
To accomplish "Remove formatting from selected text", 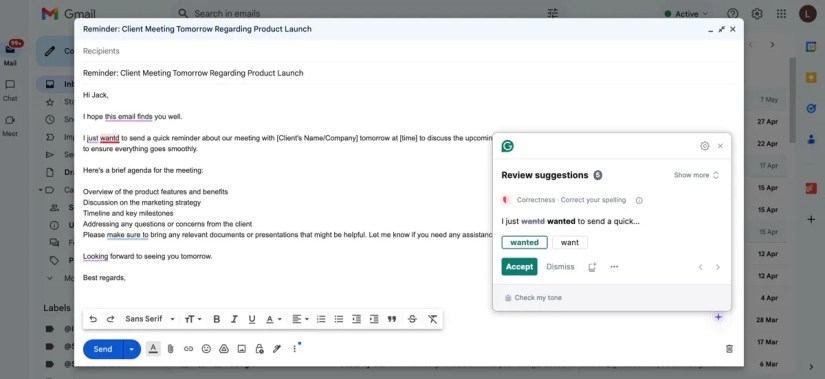I will click(x=432, y=319).
